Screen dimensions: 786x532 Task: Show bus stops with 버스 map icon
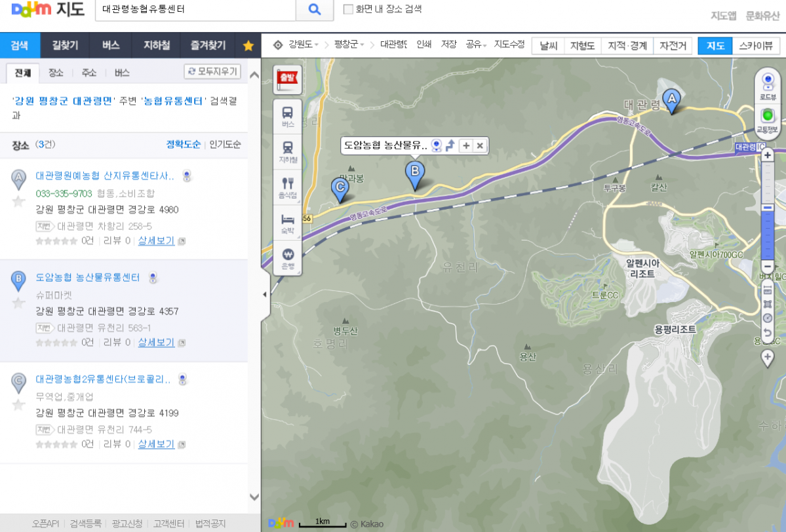click(x=288, y=117)
